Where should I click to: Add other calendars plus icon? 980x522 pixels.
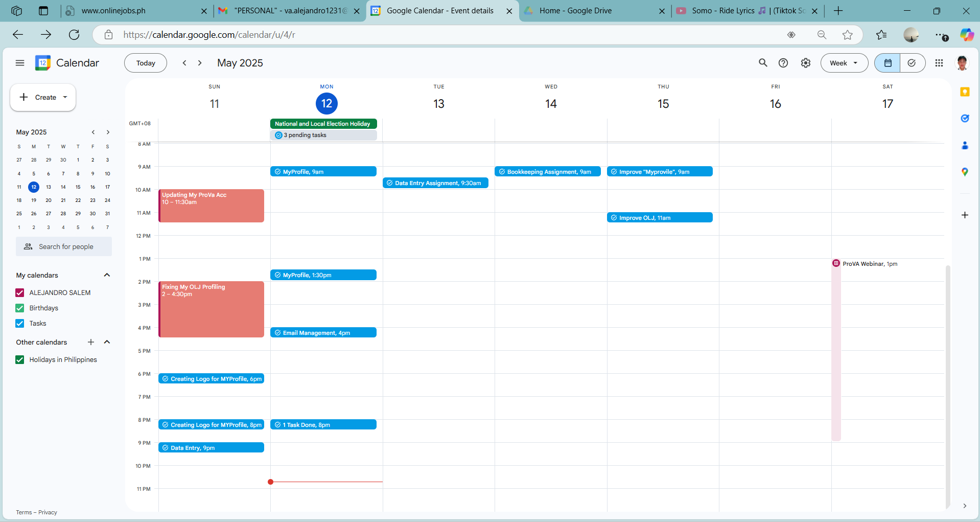coord(91,342)
